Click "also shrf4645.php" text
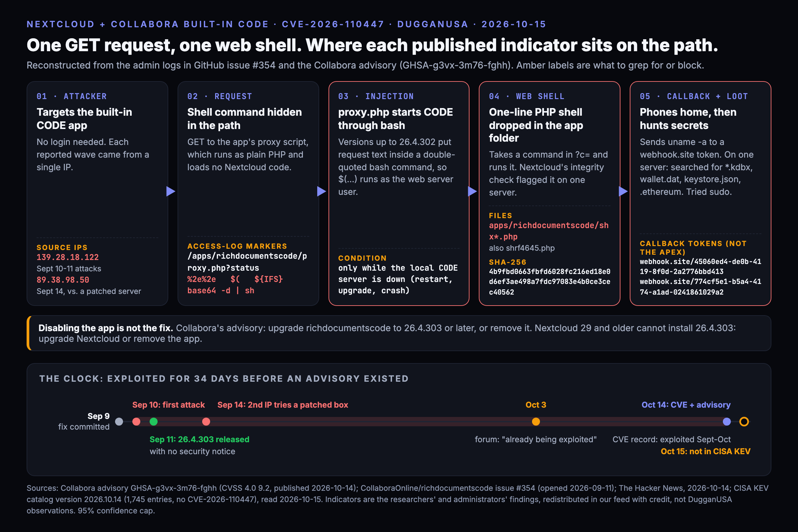 (521, 248)
